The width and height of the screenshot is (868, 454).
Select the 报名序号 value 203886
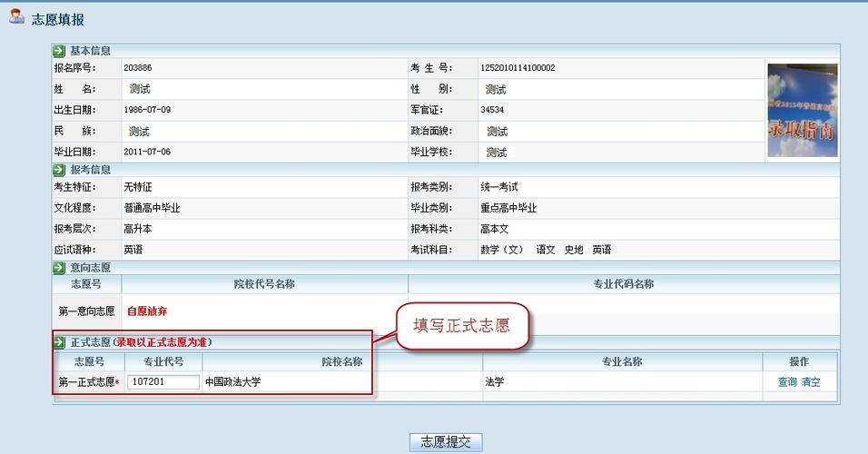(x=137, y=67)
